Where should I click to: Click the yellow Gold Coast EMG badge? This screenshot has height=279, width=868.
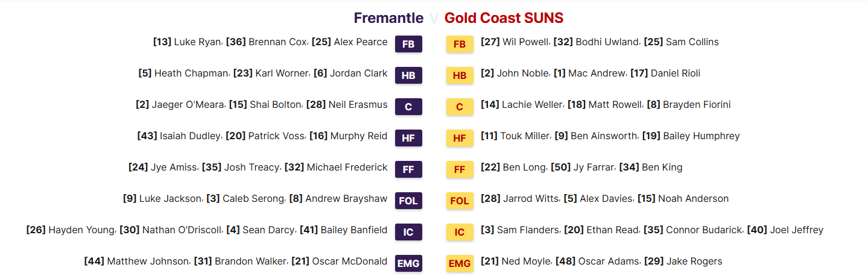click(460, 263)
